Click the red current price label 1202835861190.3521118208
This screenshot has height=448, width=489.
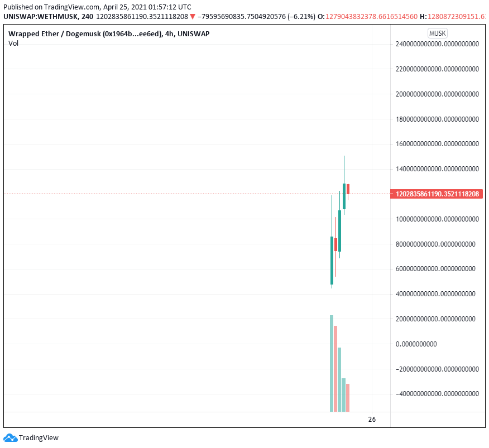(x=437, y=194)
